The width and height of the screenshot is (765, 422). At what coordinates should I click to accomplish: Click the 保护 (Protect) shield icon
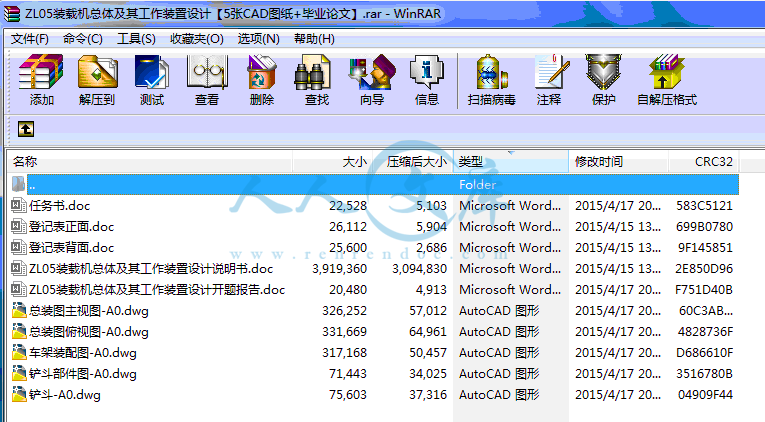click(604, 72)
